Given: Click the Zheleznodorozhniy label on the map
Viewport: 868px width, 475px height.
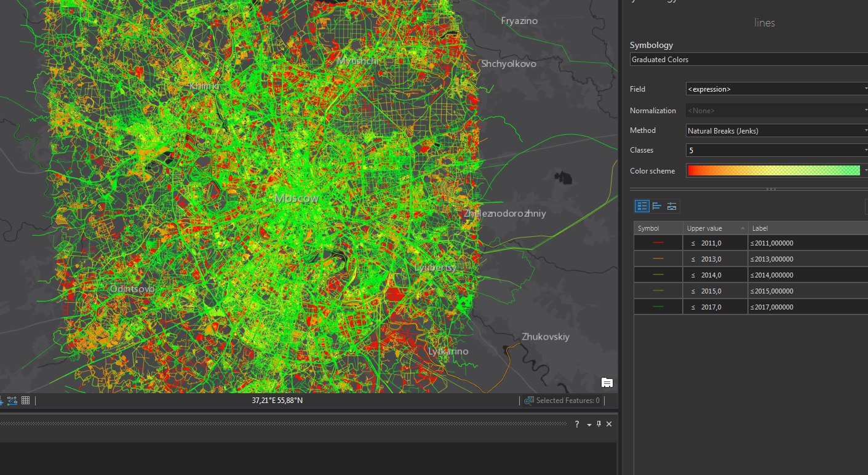Looking at the screenshot, I should [505, 214].
